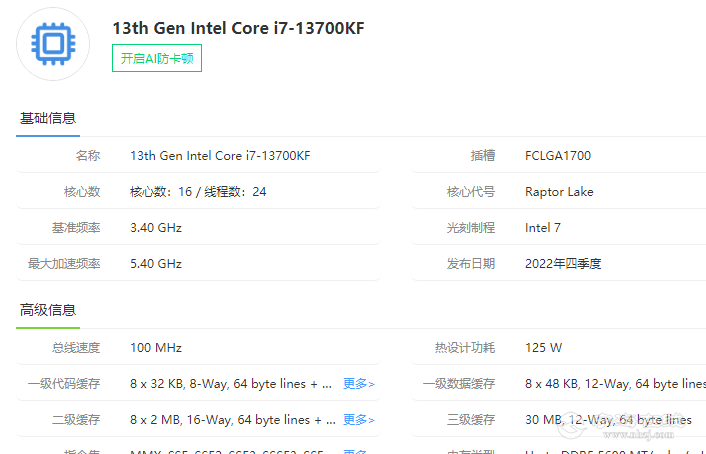Click the i7-13700KF heading title
The width and height of the screenshot is (706, 454).
pos(238,28)
